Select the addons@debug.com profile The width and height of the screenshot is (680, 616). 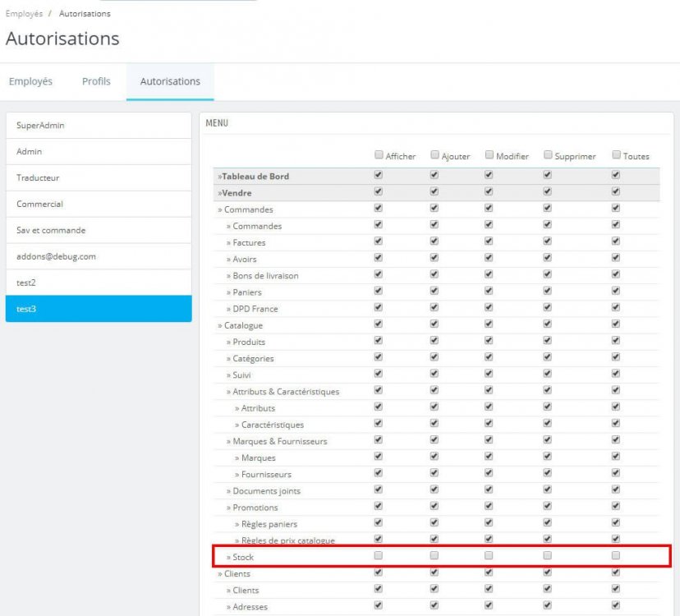click(x=99, y=256)
